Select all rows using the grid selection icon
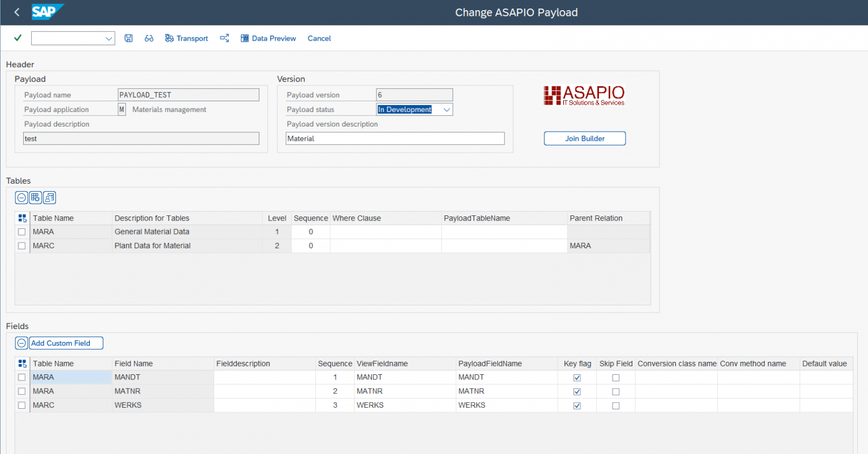This screenshot has width=868, height=454. pos(21,218)
